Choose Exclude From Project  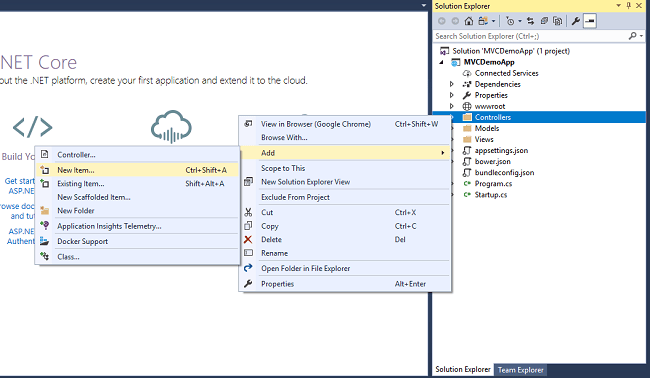[345, 197]
